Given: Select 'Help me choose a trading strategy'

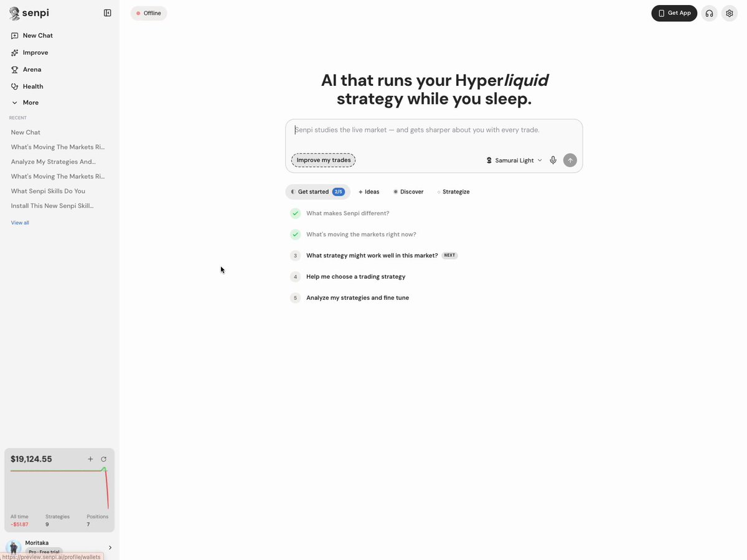Looking at the screenshot, I should tap(355, 277).
